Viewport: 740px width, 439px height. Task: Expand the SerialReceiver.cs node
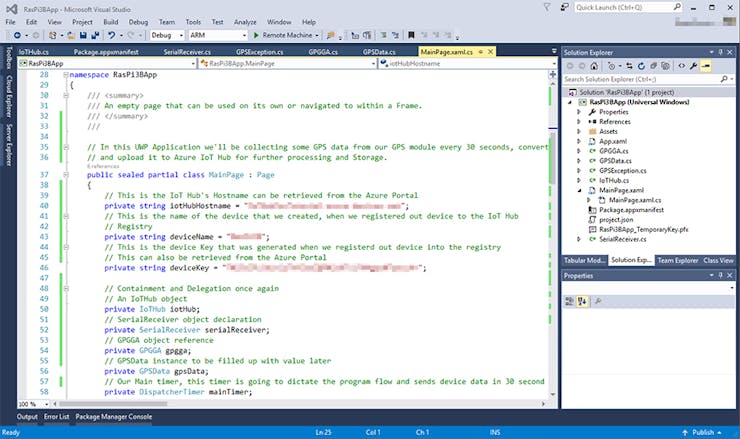click(x=579, y=239)
